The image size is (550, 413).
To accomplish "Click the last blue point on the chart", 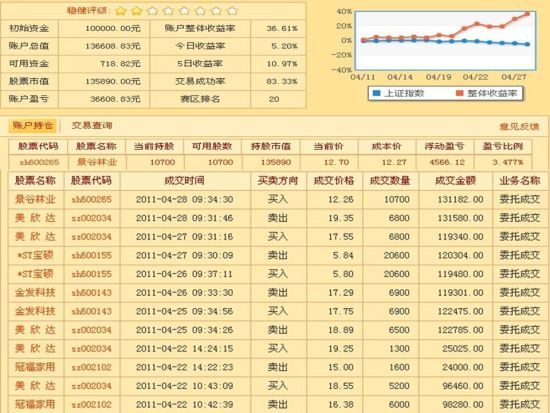I will (x=527, y=44).
